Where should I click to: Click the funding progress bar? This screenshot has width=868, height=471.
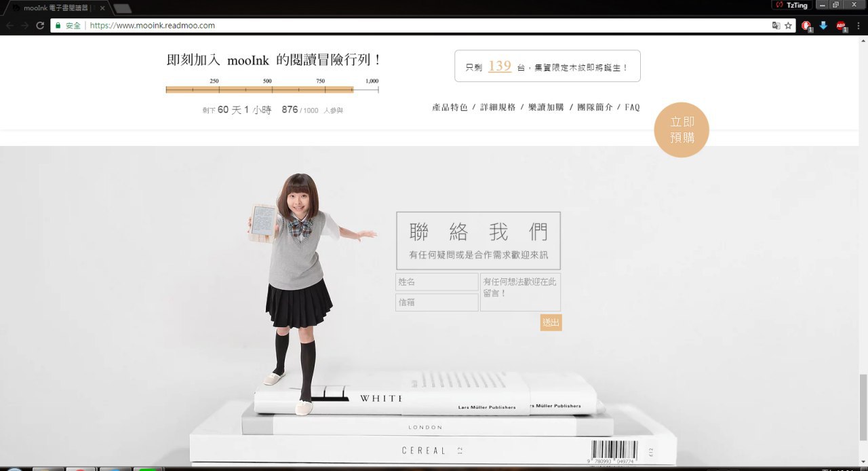[271, 90]
